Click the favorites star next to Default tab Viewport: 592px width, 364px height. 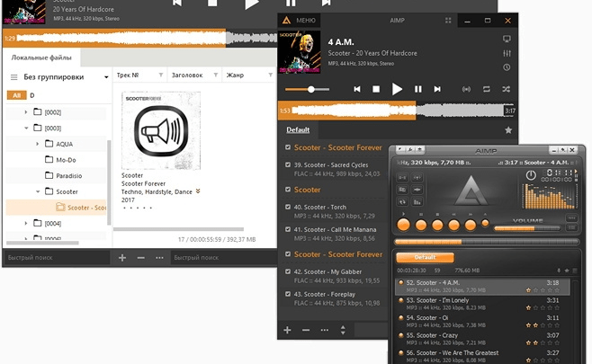click(x=508, y=130)
